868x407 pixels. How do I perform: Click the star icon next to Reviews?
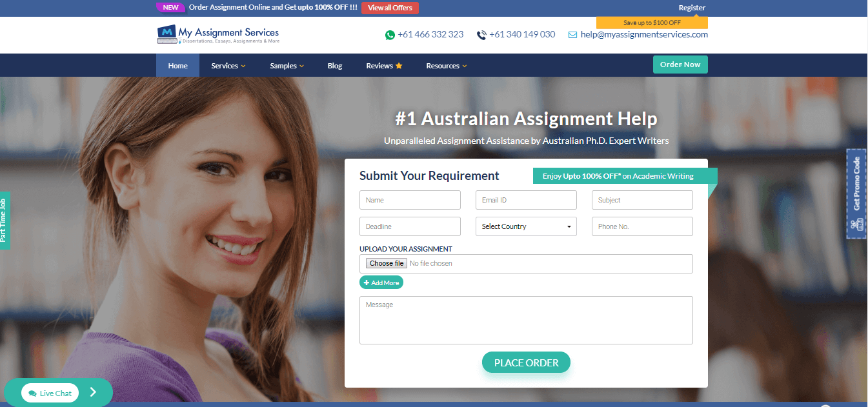pyautogui.click(x=399, y=66)
